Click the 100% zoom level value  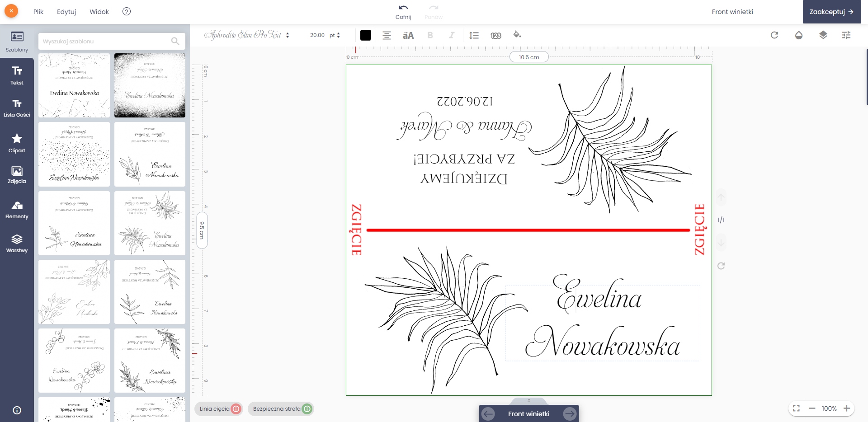point(829,408)
